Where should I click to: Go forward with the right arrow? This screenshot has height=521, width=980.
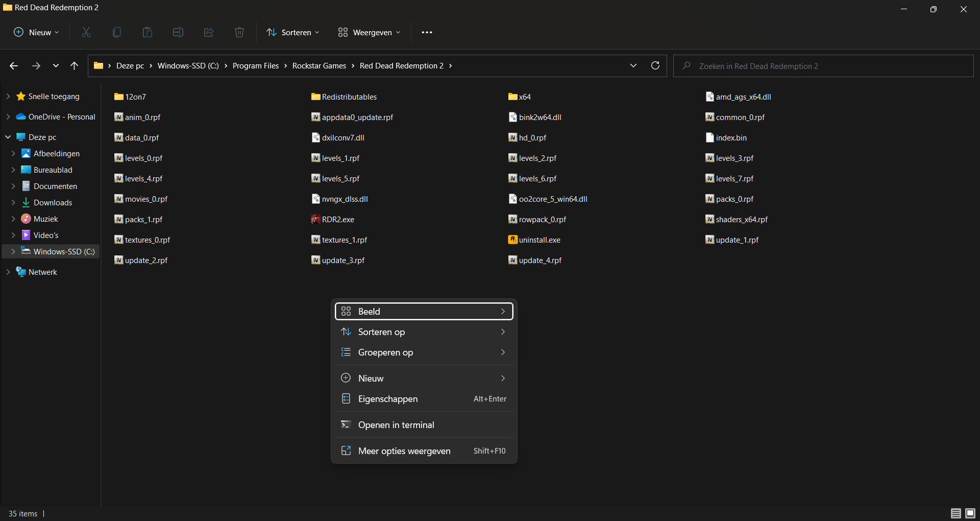(36, 66)
